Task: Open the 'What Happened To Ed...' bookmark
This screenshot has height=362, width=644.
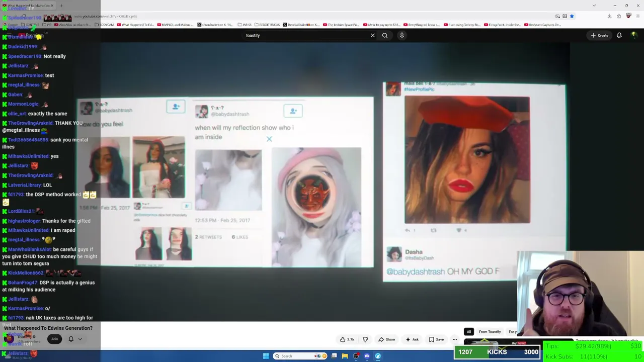Action: pos(135,25)
